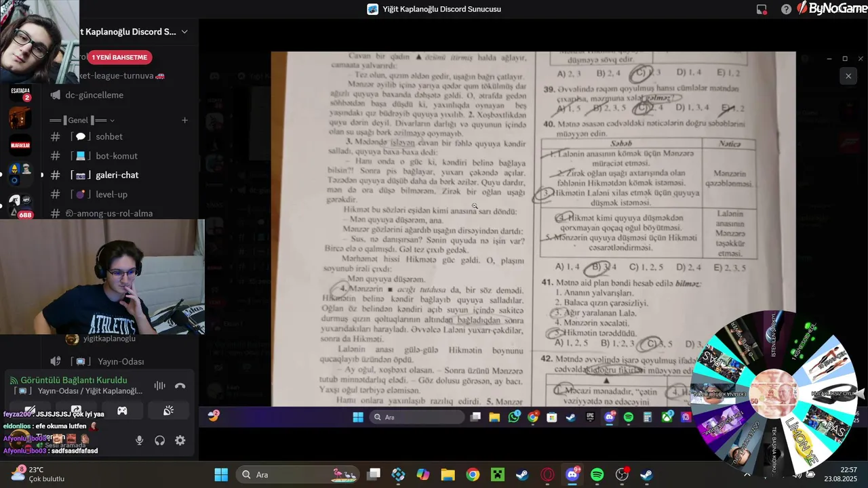Open Xbox app in shared screen taskbar
868x488 pixels.
667,417
